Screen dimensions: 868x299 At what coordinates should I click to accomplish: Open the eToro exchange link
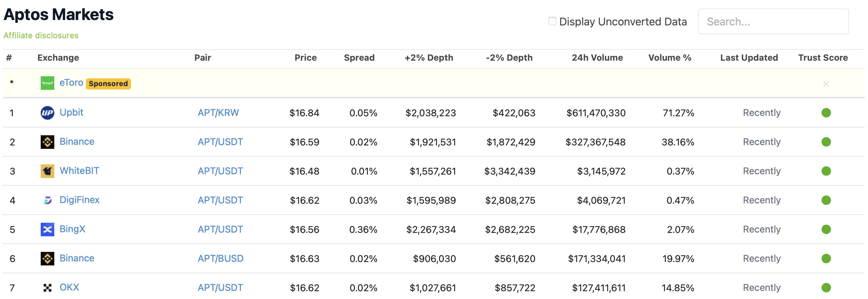pos(71,82)
